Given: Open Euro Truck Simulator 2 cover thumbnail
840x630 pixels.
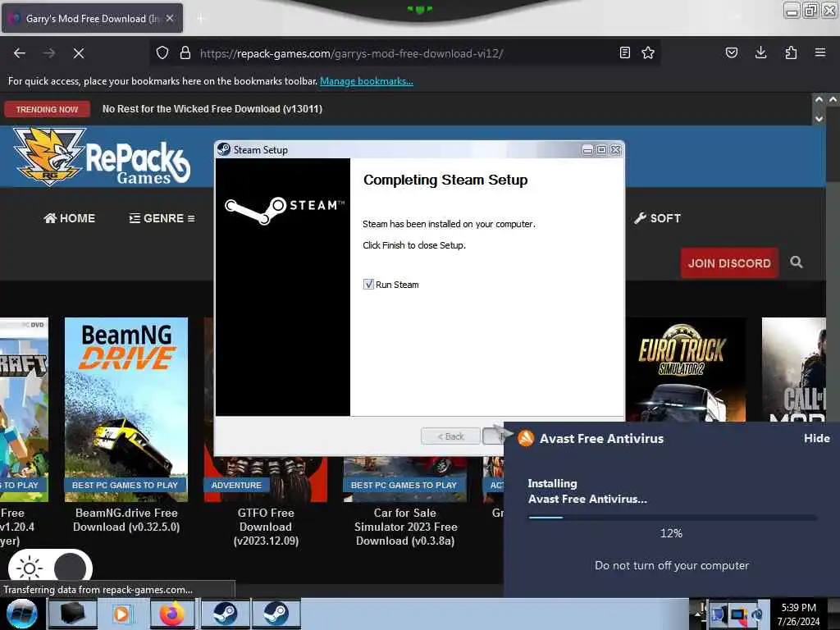Looking at the screenshot, I should (685, 370).
